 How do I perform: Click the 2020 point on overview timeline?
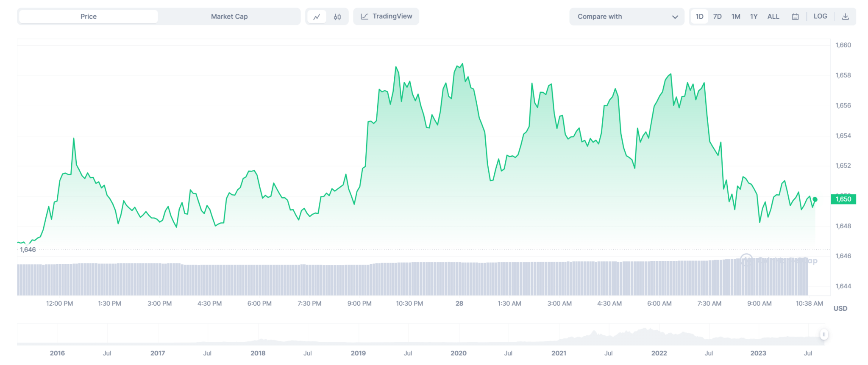(x=458, y=353)
